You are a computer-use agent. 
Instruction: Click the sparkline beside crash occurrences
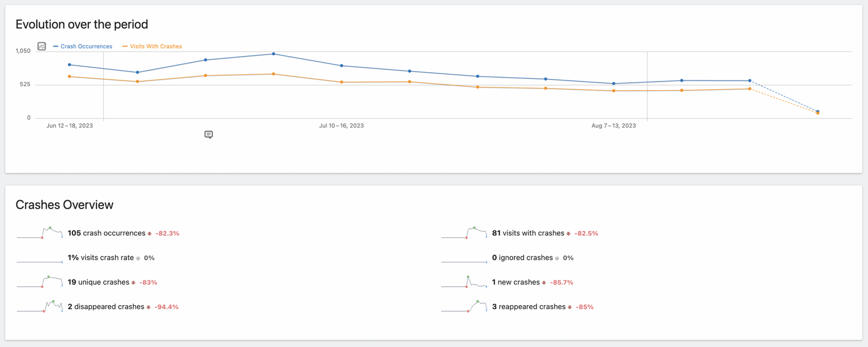tap(40, 233)
